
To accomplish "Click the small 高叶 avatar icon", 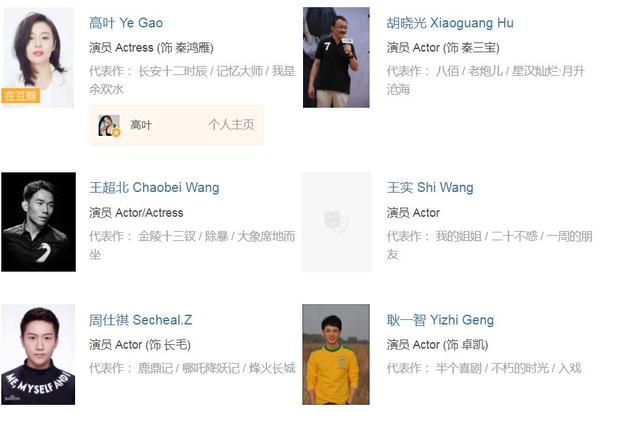I will click(109, 125).
